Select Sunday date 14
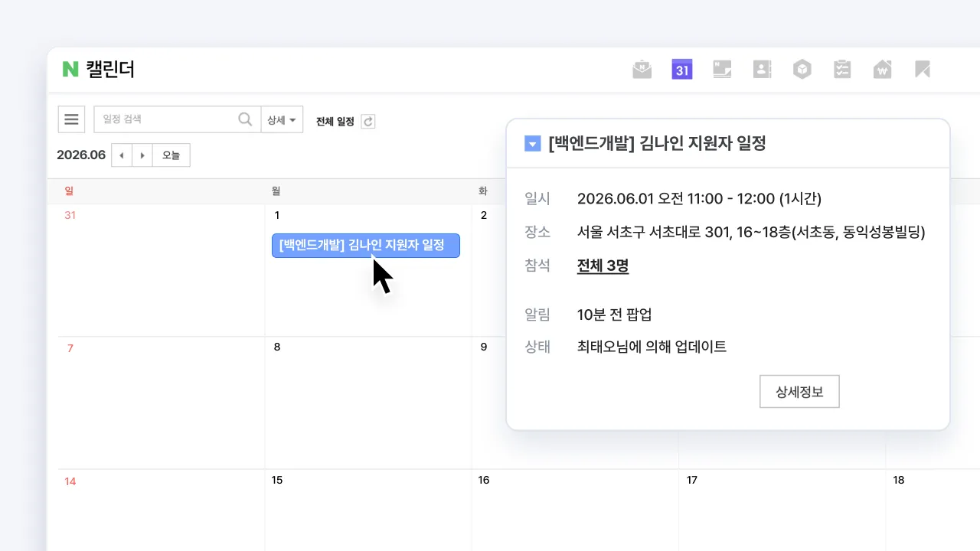 click(x=70, y=481)
